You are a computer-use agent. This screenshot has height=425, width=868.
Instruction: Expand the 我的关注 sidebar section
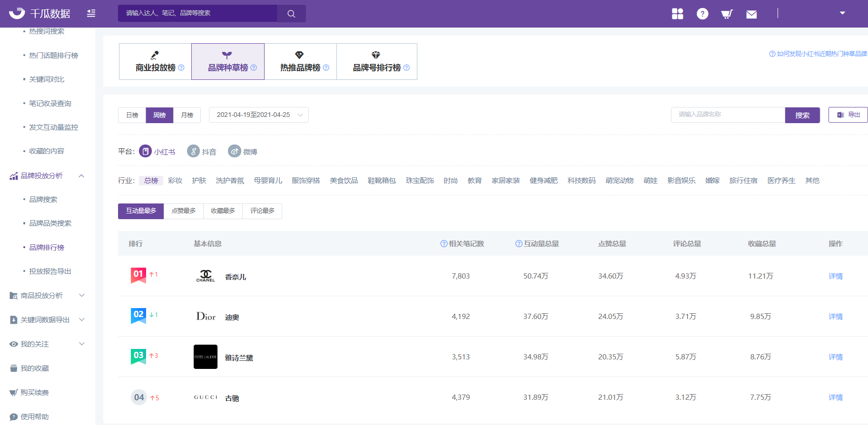81,344
